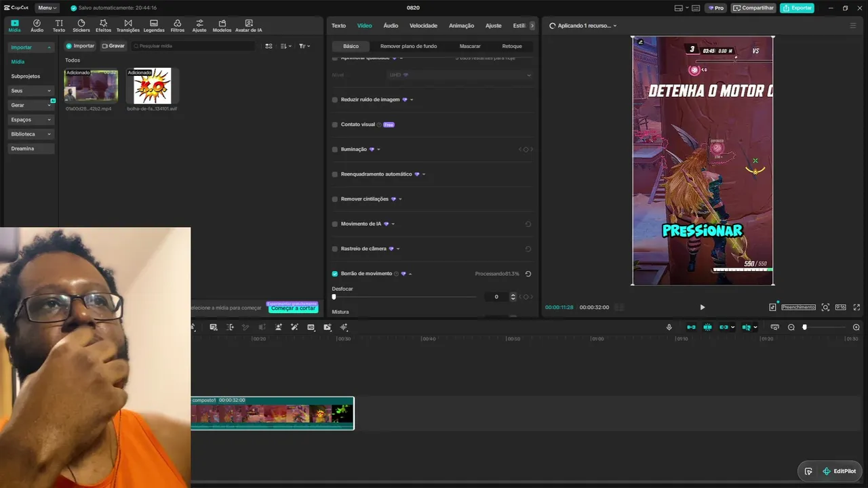Enable Remover cintilações checkbox
This screenshot has width=868, height=488.
(x=335, y=199)
